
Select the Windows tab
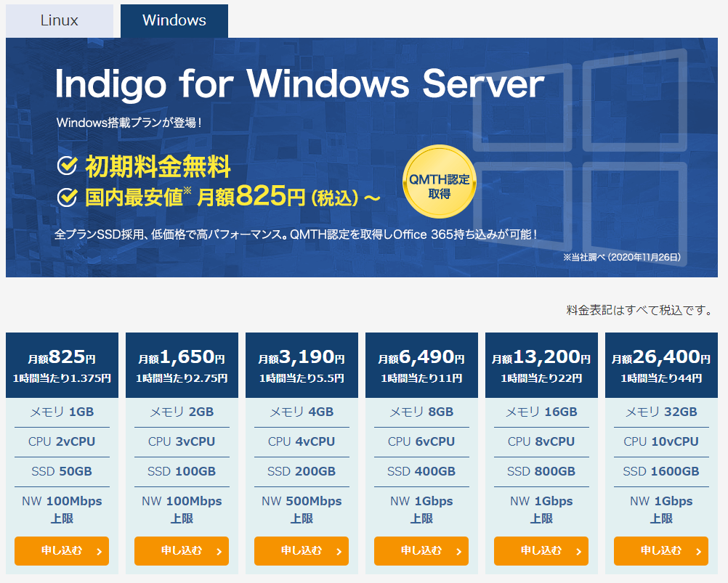174,21
